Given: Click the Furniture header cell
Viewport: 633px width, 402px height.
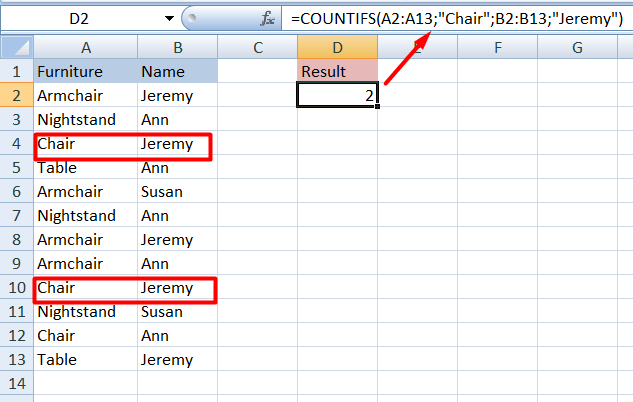Looking at the screenshot, I should click(x=86, y=71).
